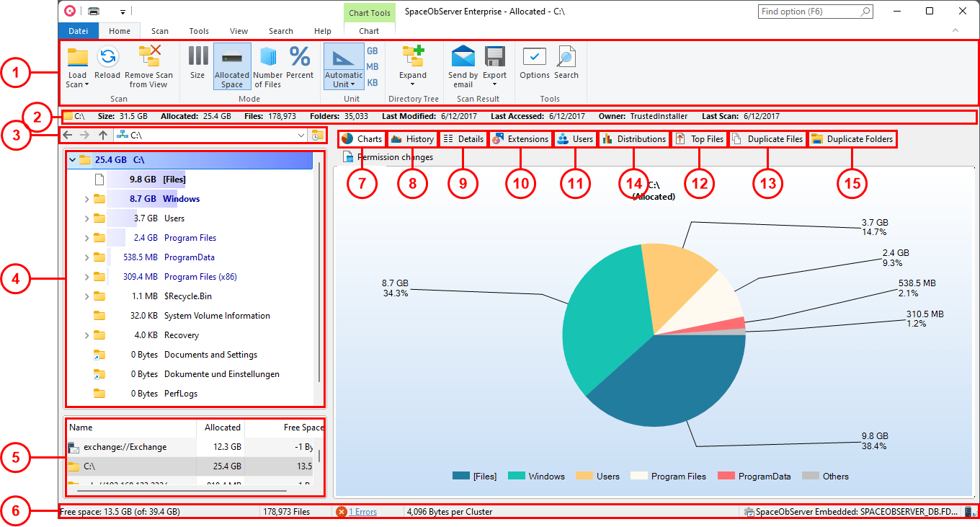Enable Number of Files mode

pyautogui.click(x=267, y=66)
